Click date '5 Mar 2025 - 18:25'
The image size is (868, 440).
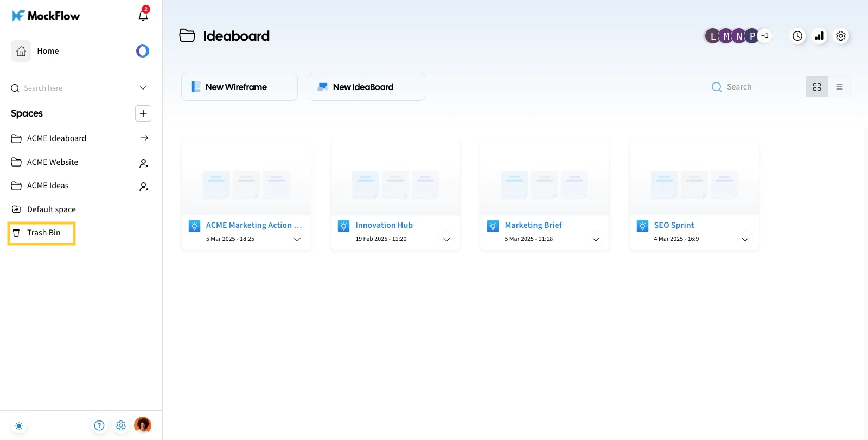click(x=230, y=239)
